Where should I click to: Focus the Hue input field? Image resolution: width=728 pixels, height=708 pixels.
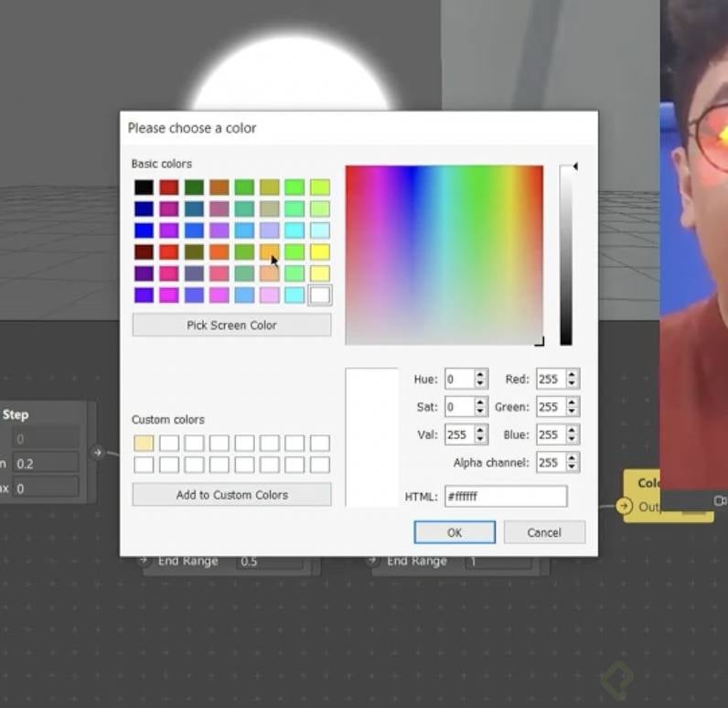459,380
